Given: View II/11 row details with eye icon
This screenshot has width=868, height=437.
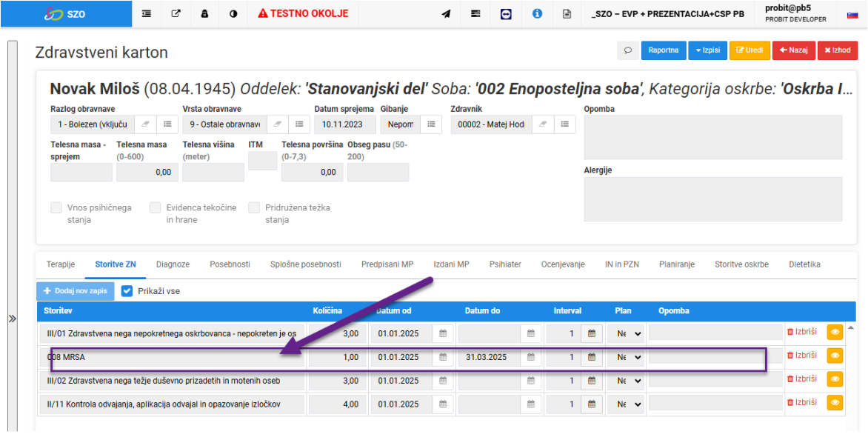Looking at the screenshot, I should (x=835, y=403).
